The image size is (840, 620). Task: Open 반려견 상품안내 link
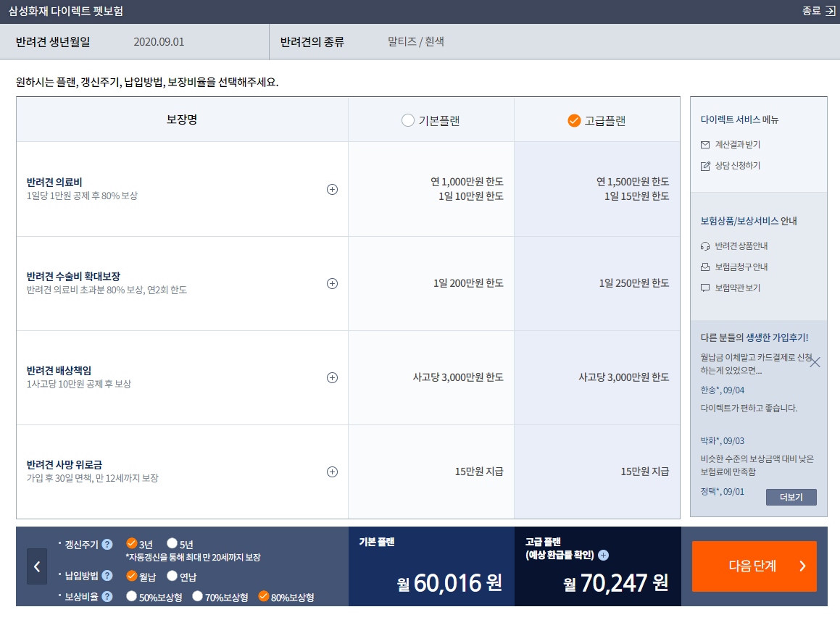741,246
